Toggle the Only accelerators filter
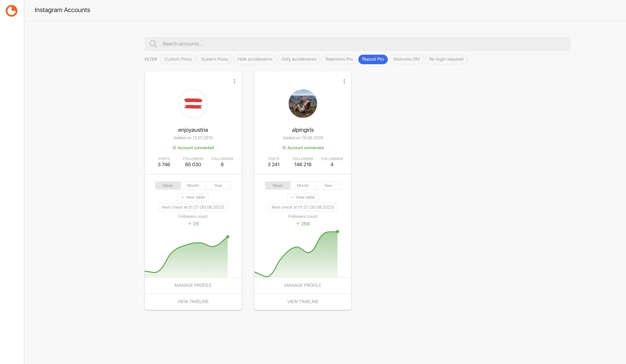 coord(299,59)
